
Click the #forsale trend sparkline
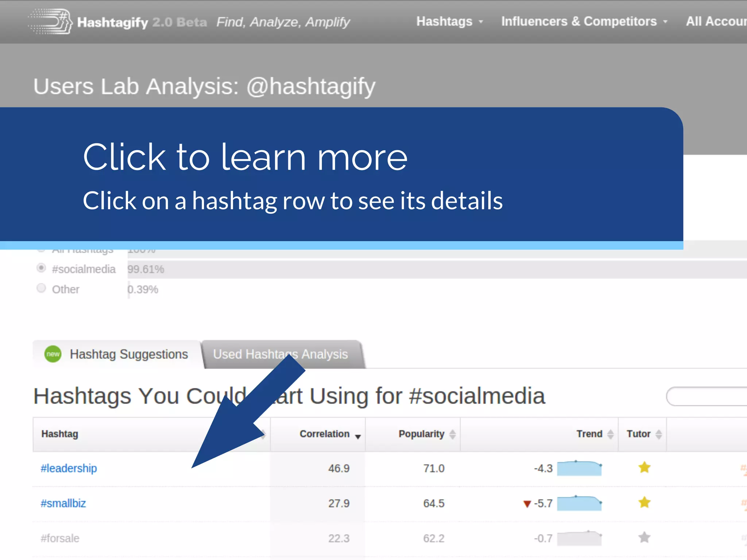pos(580,538)
